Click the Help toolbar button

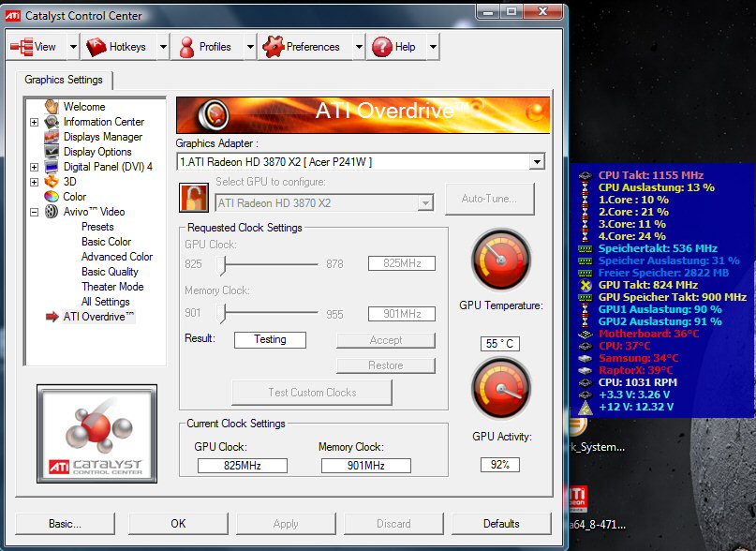pyautogui.click(x=396, y=47)
